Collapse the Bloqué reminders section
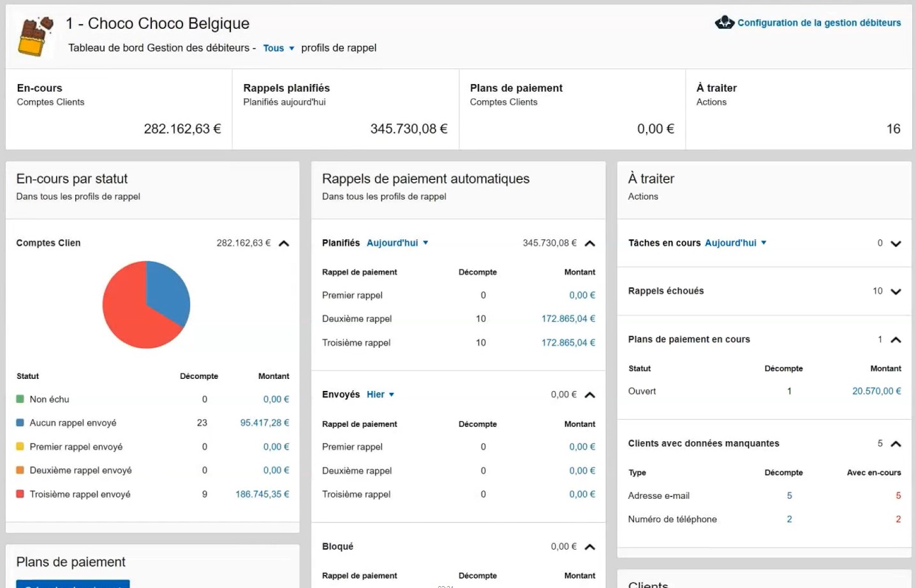The image size is (916, 588). [590, 547]
